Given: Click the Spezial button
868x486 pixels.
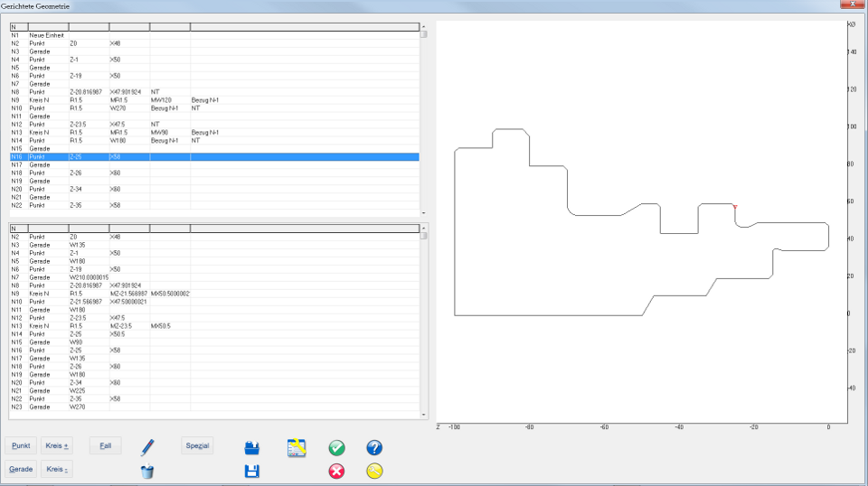Looking at the screenshot, I should pos(198,445).
